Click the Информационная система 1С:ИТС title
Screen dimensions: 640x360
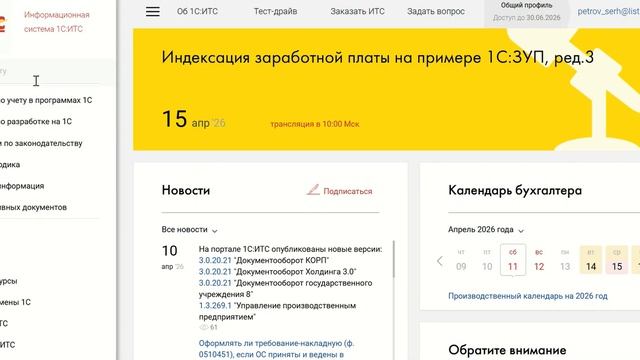click(56, 22)
